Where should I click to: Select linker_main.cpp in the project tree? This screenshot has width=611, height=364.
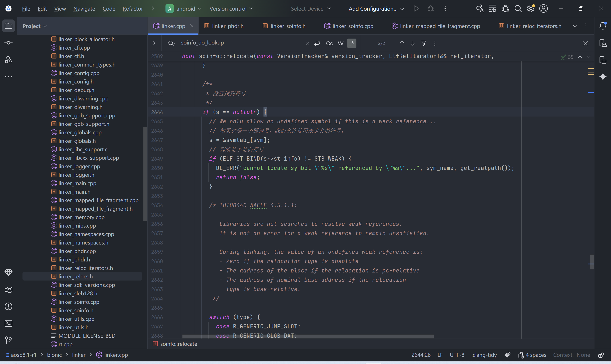tap(77, 183)
